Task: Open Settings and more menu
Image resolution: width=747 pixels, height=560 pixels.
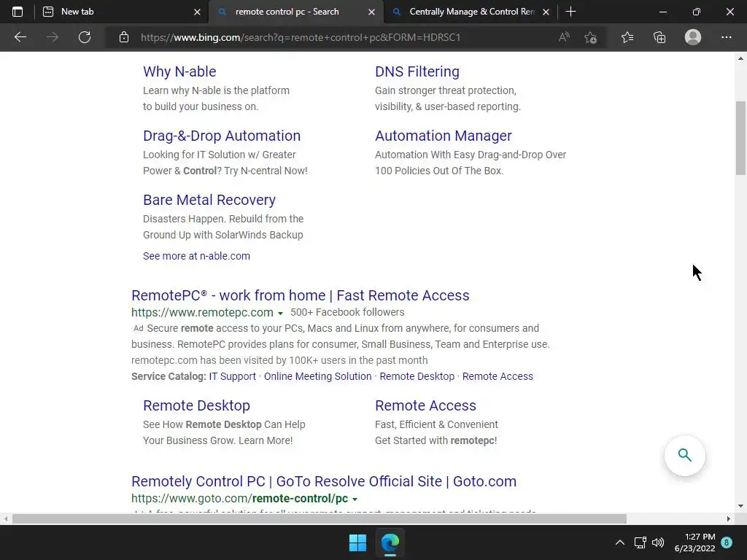Action: click(727, 37)
